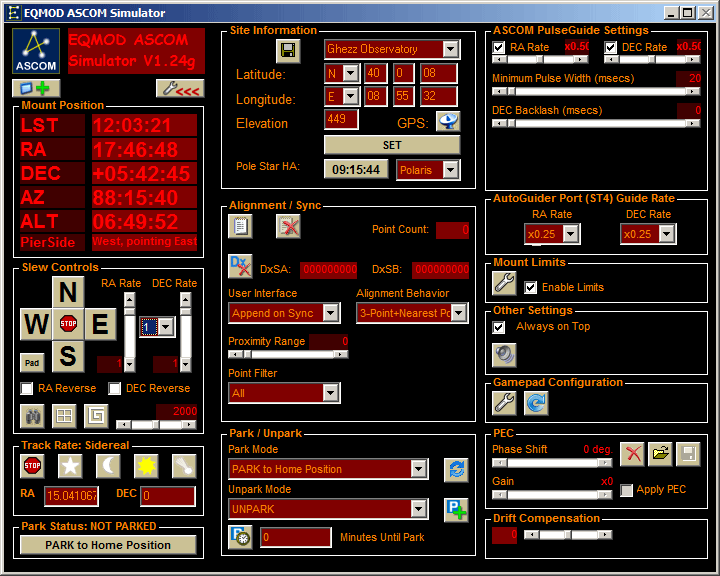The width and height of the screenshot is (720, 576).
Task: Toggle Always on Top checkbox
Action: pos(499,327)
